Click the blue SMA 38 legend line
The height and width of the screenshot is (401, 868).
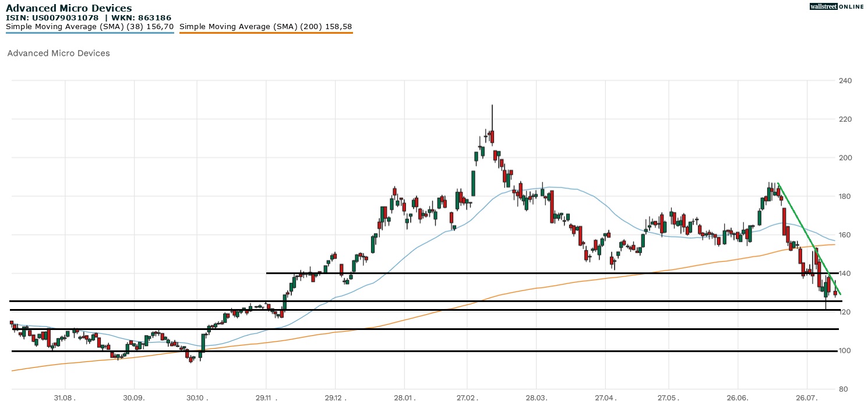click(90, 33)
